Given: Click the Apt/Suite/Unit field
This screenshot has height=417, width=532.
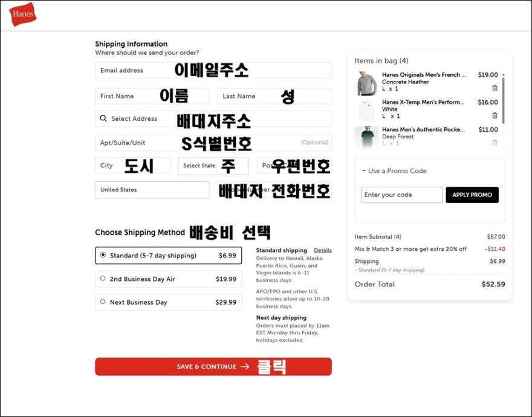Looking at the screenshot, I should (213, 143).
